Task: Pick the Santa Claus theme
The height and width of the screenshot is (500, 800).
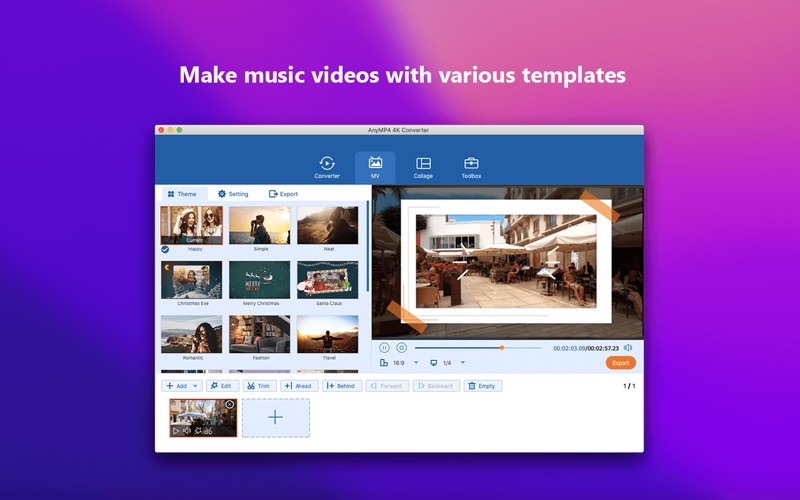Action: coord(328,280)
